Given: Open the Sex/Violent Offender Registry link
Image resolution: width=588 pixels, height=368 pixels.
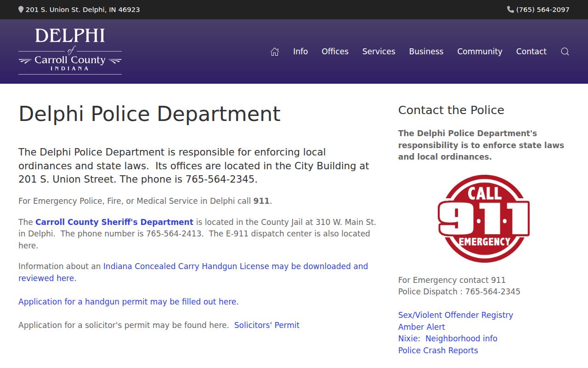Looking at the screenshot, I should point(456,315).
